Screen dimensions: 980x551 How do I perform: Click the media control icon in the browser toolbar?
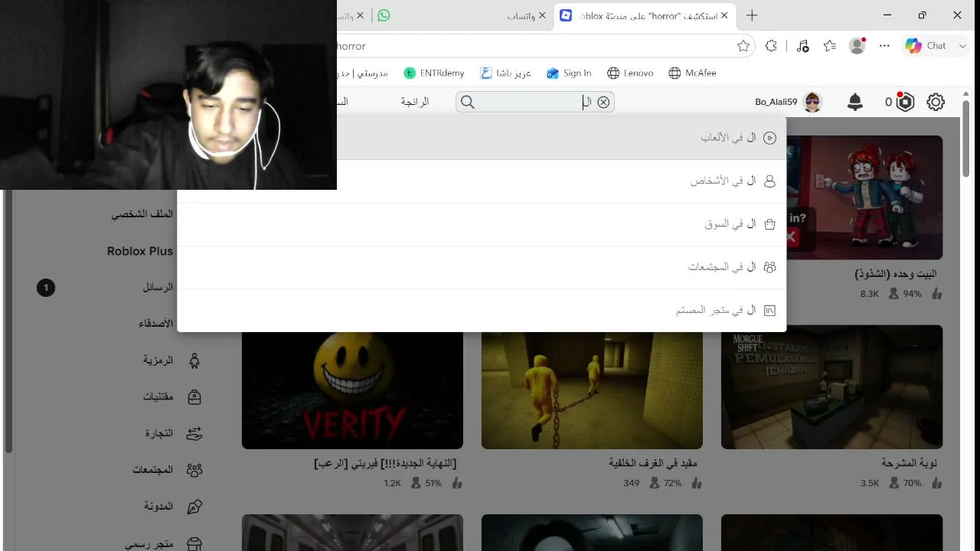802,46
